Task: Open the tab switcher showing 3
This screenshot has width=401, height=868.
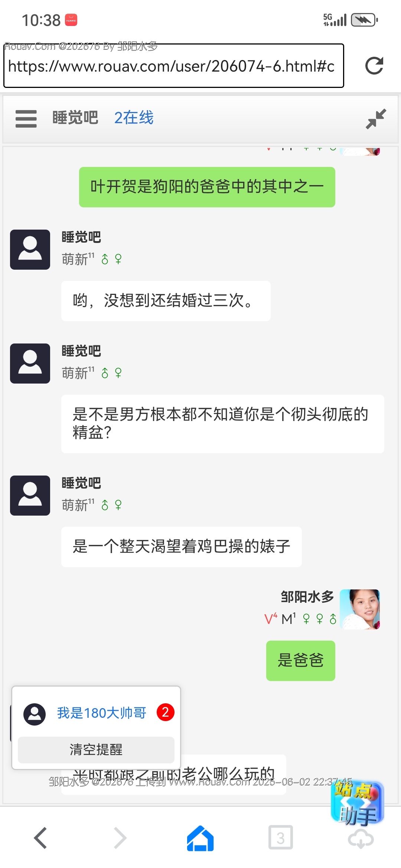Action: coord(280,838)
